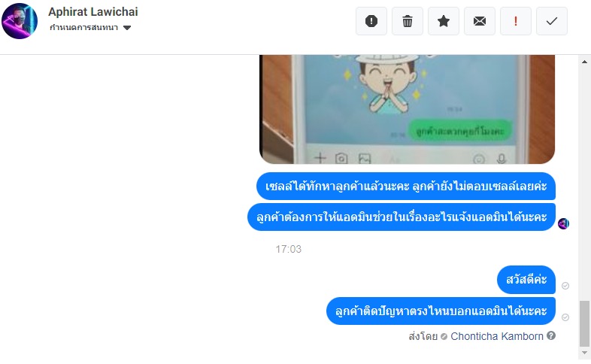This screenshot has height=364, width=591.
Task: Click the delivered check icon beside สวัสดีค่ะ
Action: click(x=565, y=286)
